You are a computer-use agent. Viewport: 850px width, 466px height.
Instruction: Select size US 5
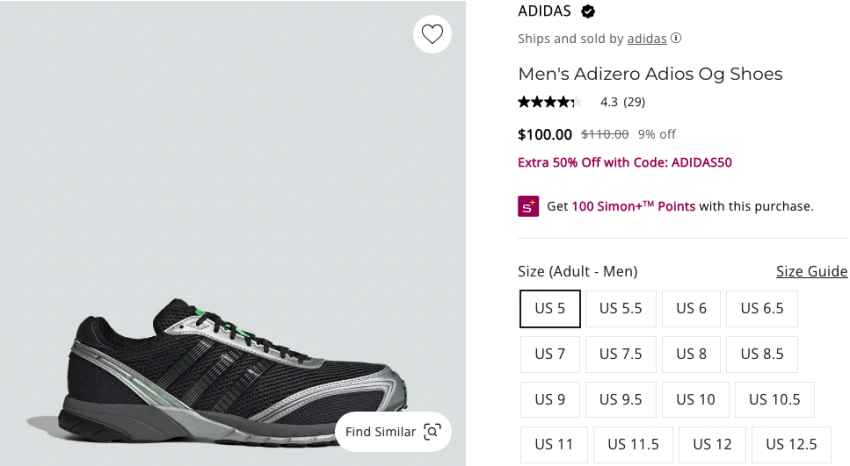coord(550,309)
